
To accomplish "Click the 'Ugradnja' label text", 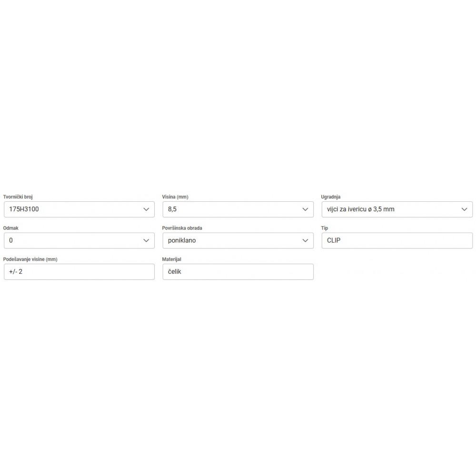I will [331, 197].
